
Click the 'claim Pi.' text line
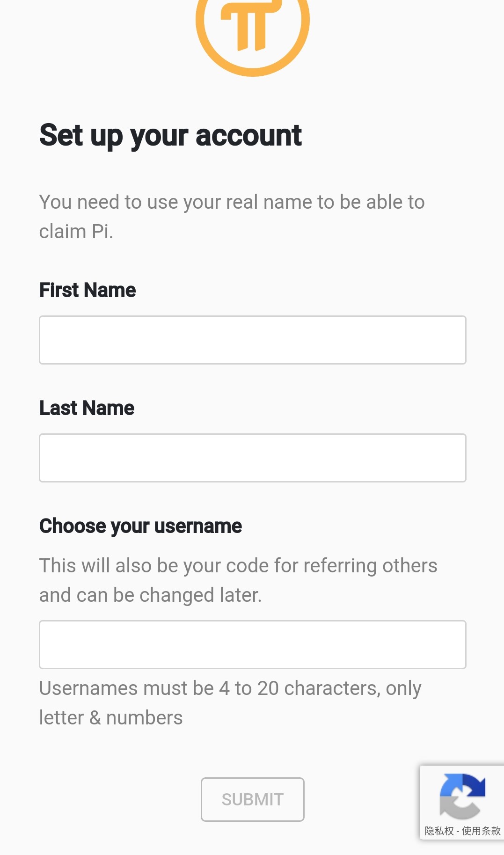click(76, 232)
